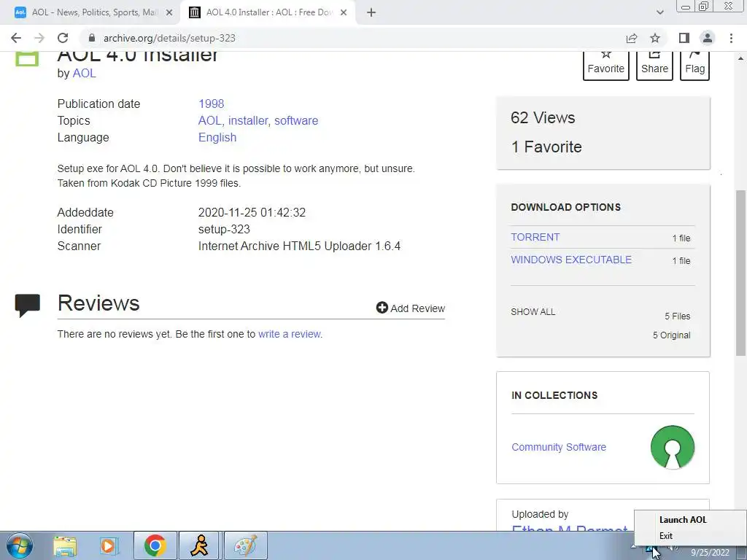747x560 pixels.
Task: Click the page vertical scrollbar thumb
Action: point(740,273)
